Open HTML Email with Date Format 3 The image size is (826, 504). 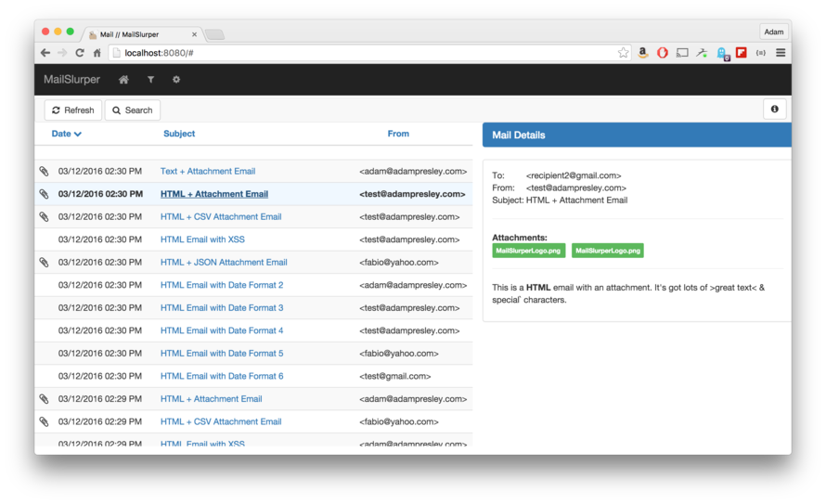point(222,307)
